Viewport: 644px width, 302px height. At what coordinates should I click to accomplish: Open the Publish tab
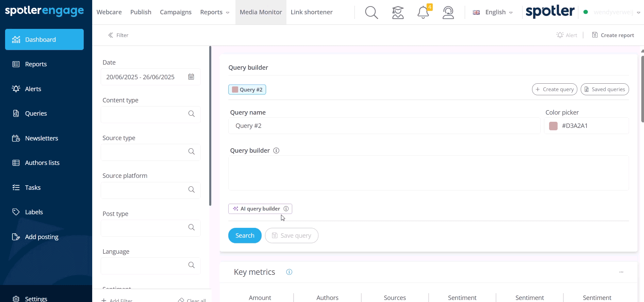141,12
